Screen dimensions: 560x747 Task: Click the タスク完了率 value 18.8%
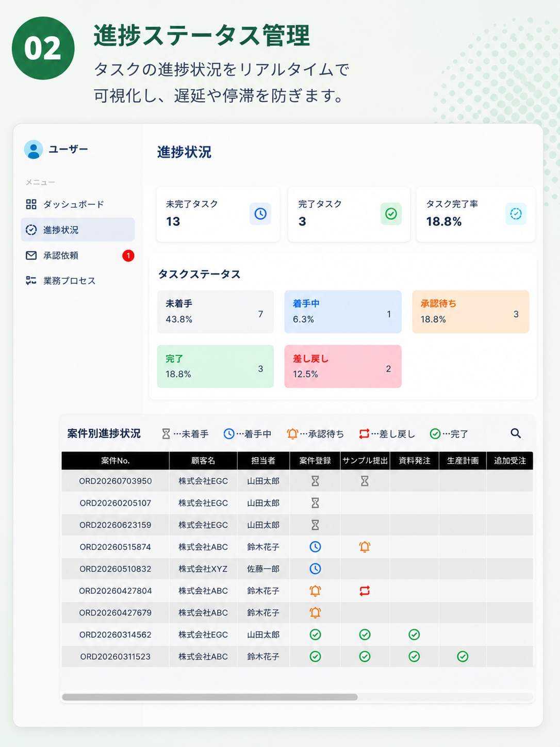[444, 221]
